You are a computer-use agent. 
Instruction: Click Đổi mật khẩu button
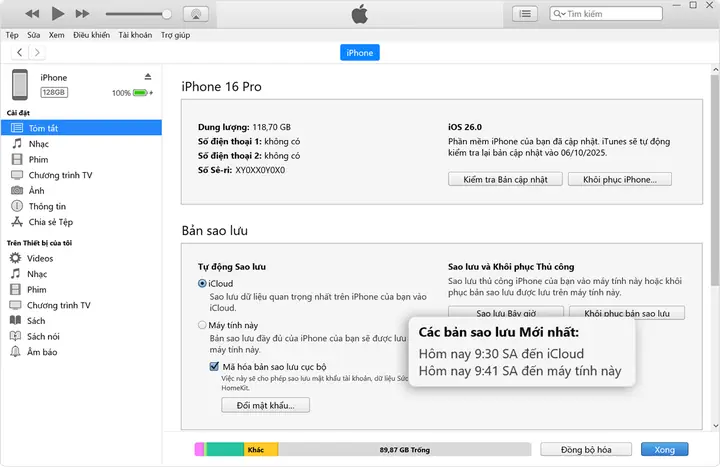pos(265,405)
